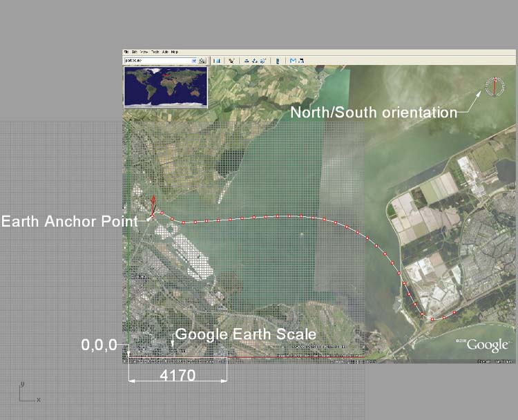518x420 pixels.
Task: Toggle the sidebar panel icon
Action: point(217,61)
